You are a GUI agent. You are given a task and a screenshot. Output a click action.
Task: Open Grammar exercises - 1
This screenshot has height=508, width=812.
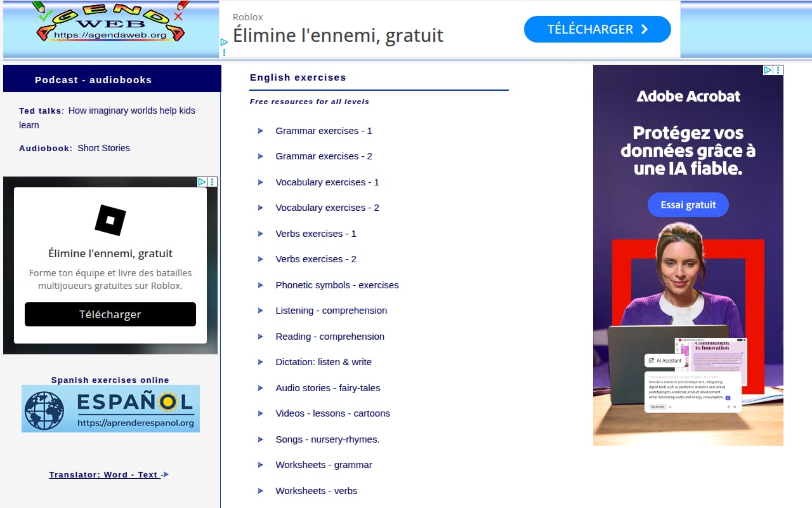click(x=324, y=131)
